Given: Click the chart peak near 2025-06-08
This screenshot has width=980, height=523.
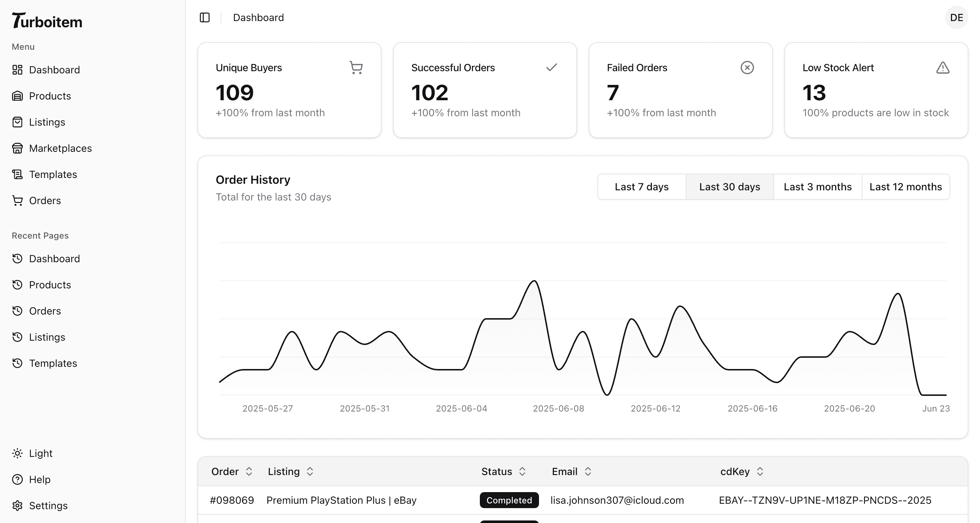Looking at the screenshot, I should tap(534, 282).
